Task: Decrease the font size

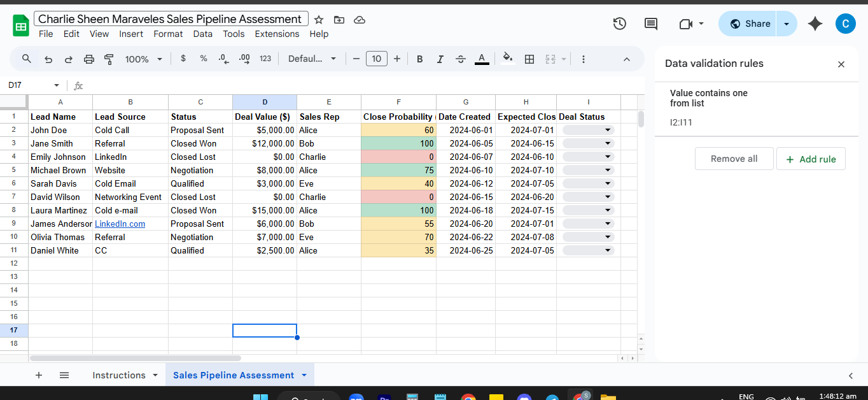Action: point(356,59)
